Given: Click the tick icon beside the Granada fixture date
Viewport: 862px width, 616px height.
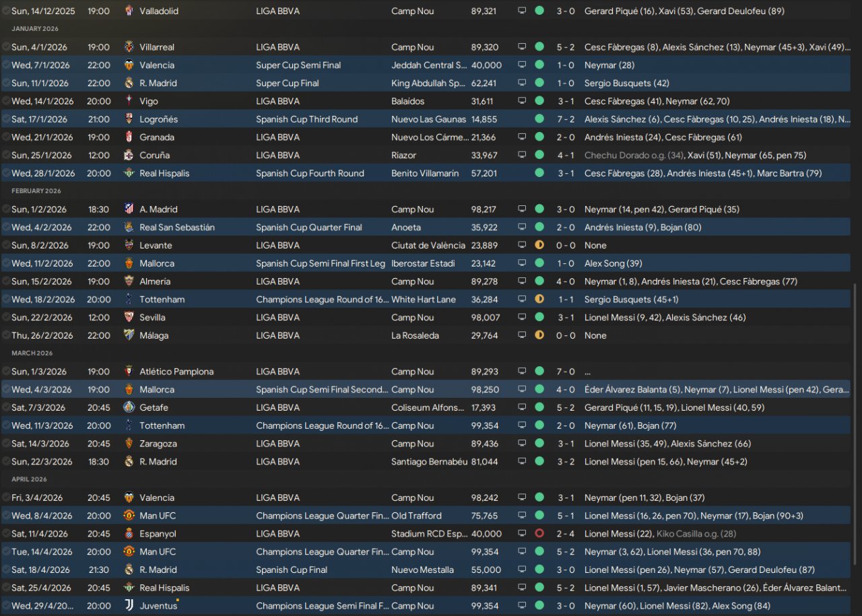Looking at the screenshot, I should pyautogui.click(x=6, y=137).
